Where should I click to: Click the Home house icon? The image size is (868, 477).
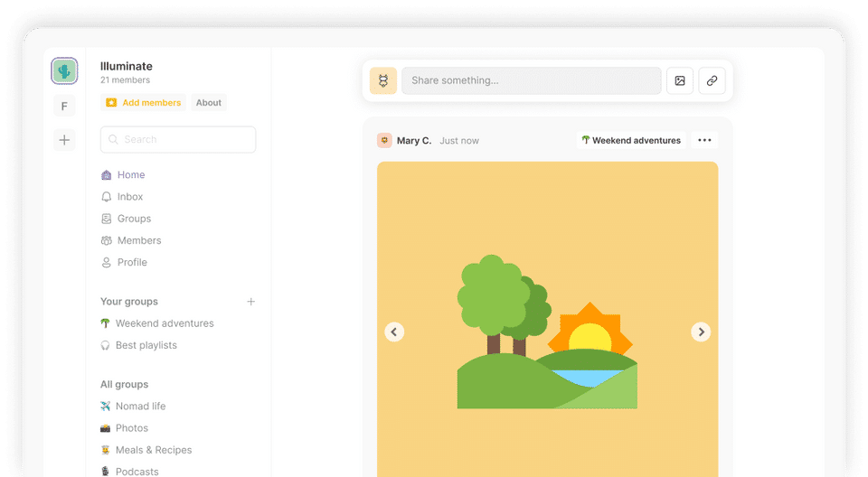coord(107,175)
